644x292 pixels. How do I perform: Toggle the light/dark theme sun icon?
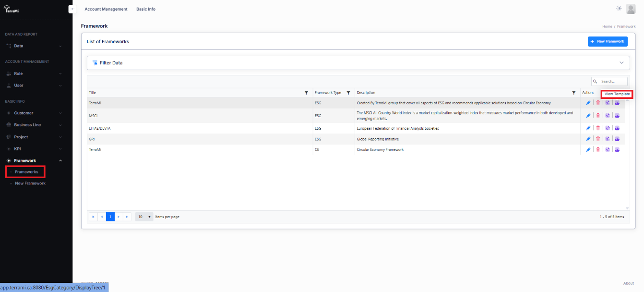pyautogui.click(x=619, y=9)
